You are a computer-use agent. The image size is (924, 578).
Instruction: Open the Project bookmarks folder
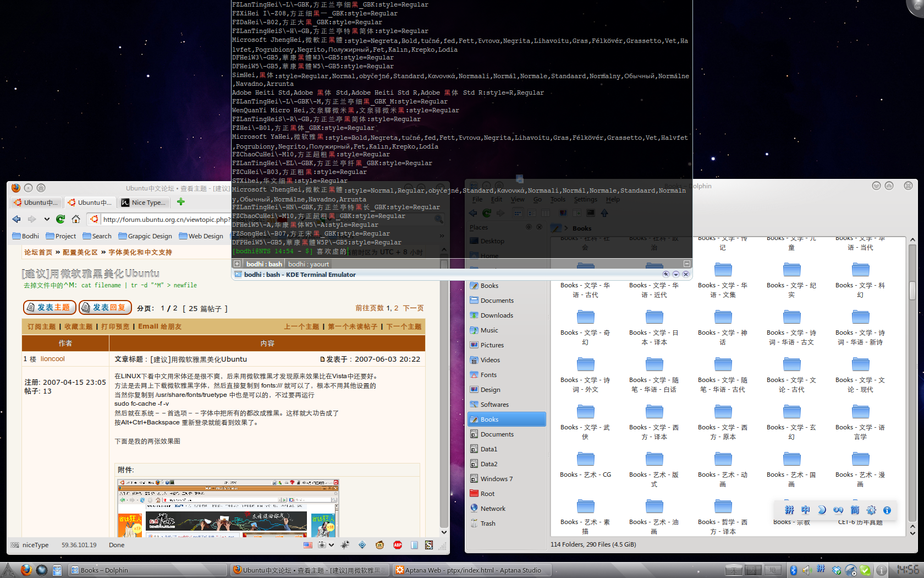coord(61,236)
